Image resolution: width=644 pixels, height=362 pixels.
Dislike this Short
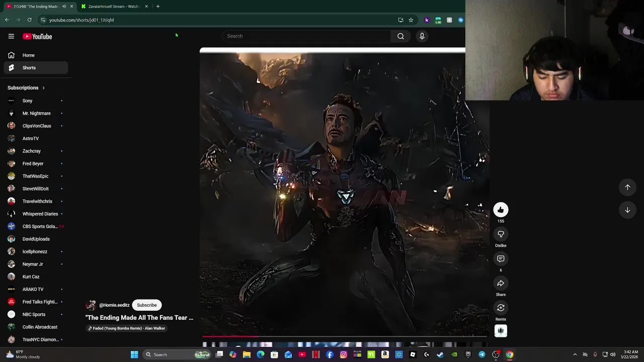click(x=501, y=234)
